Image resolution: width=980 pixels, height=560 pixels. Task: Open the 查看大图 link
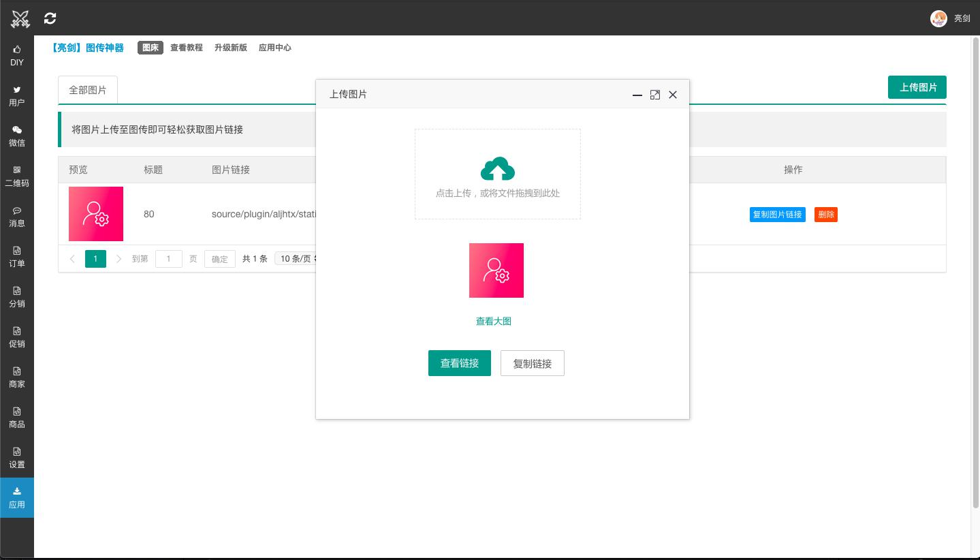(494, 321)
